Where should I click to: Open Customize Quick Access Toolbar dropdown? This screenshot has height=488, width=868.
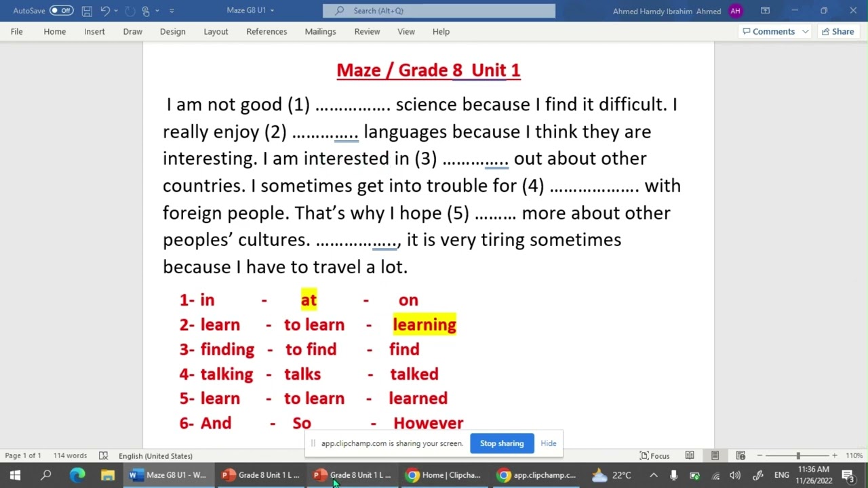pos(172,11)
